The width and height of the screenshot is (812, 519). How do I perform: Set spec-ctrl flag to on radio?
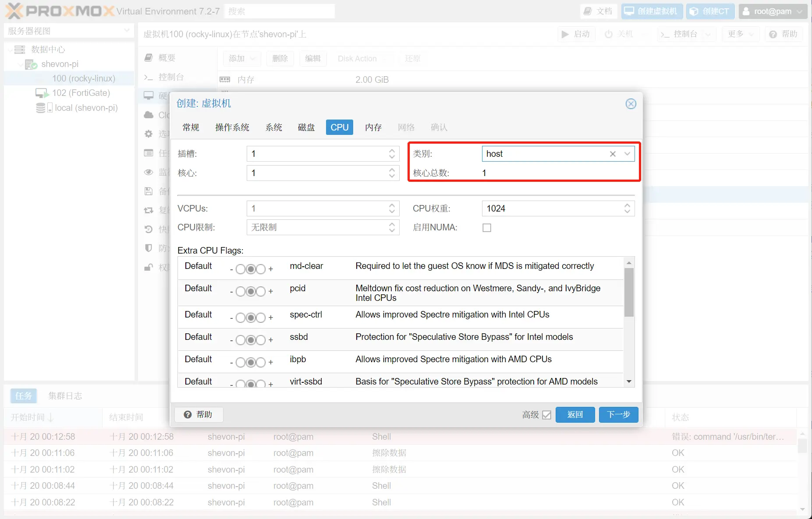click(261, 318)
